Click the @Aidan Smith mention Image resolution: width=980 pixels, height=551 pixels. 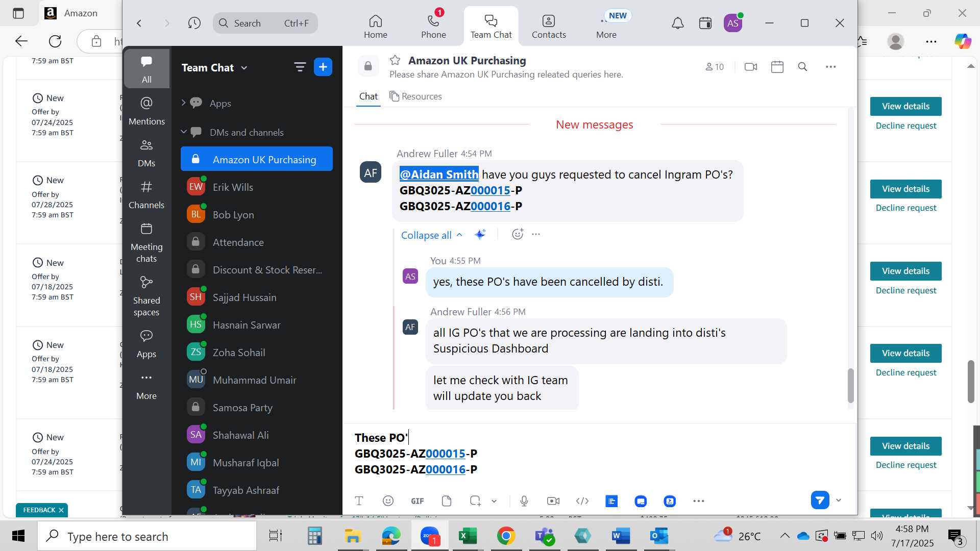coord(439,174)
